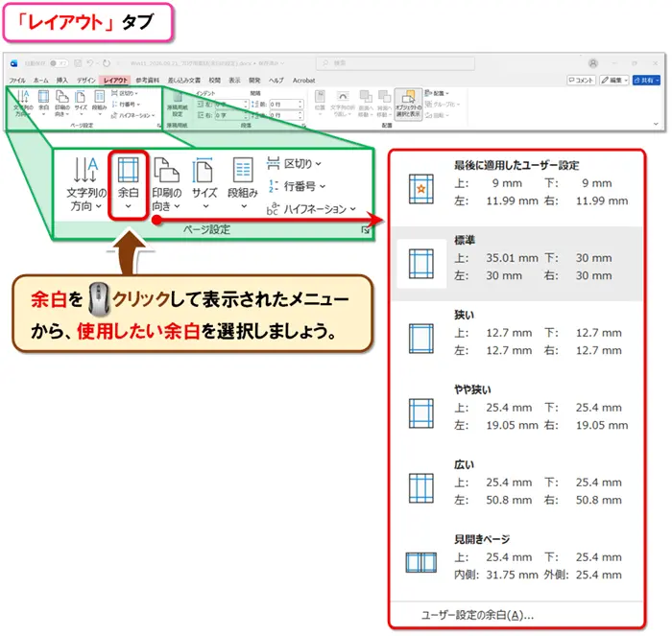Open 段組み columns in the enlarged callout
The height and width of the screenshot is (636, 672).
pyautogui.click(x=243, y=184)
